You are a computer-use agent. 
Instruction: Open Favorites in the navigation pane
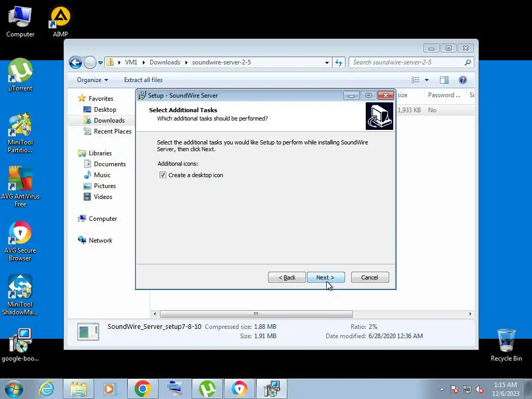coord(101,98)
